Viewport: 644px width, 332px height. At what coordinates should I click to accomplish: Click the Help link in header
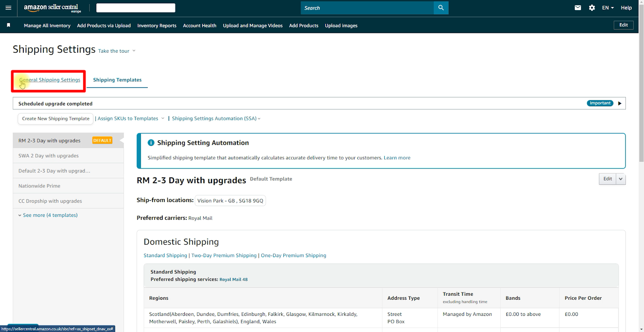point(626,8)
